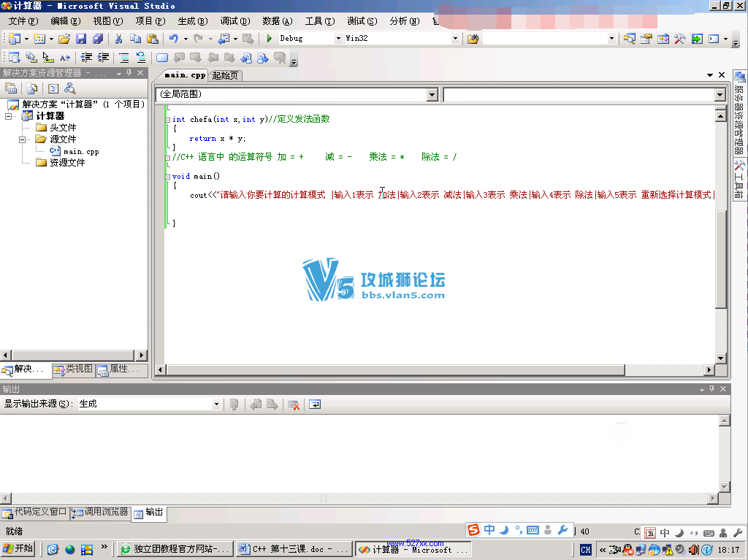Start debugging with the green play icon
748x560 pixels.
(269, 39)
